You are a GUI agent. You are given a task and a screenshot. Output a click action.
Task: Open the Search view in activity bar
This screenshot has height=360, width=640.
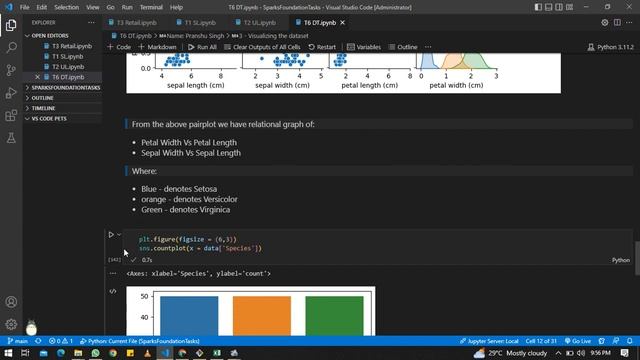[x=11, y=48]
